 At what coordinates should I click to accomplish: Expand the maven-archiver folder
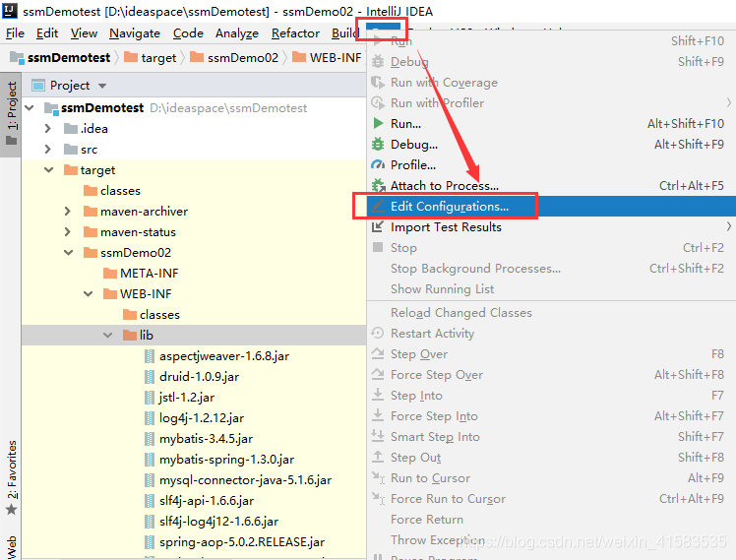67,212
